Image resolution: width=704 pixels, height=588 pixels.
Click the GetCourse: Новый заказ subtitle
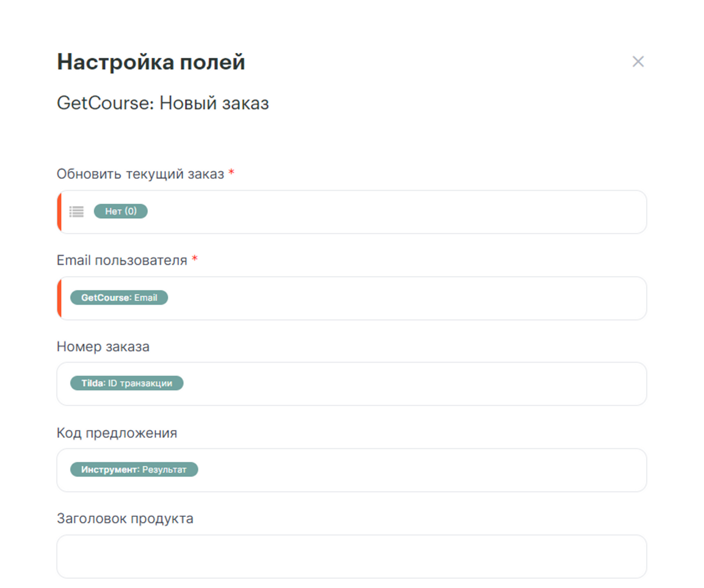[x=163, y=103]
